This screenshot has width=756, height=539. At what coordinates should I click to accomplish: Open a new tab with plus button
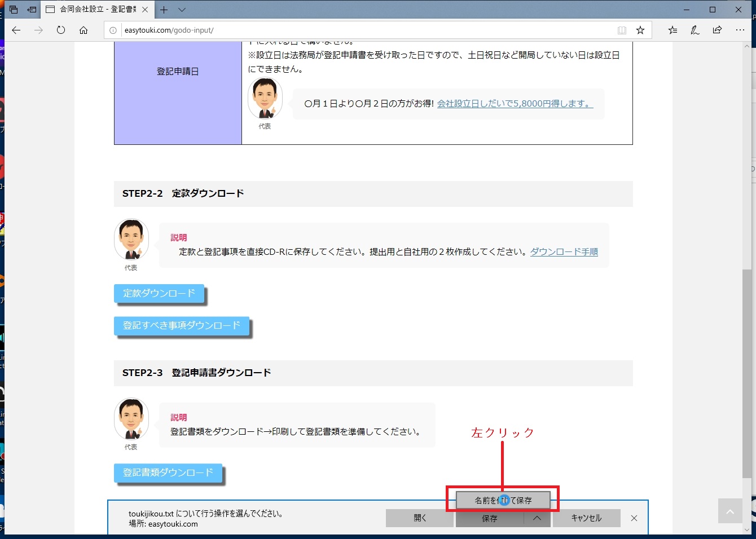[164, 10]
